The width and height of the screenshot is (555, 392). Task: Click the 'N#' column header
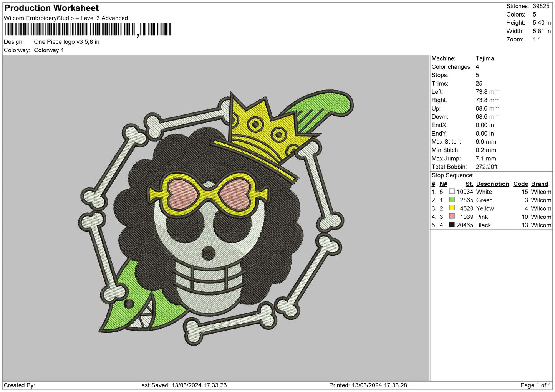point(443,184)
